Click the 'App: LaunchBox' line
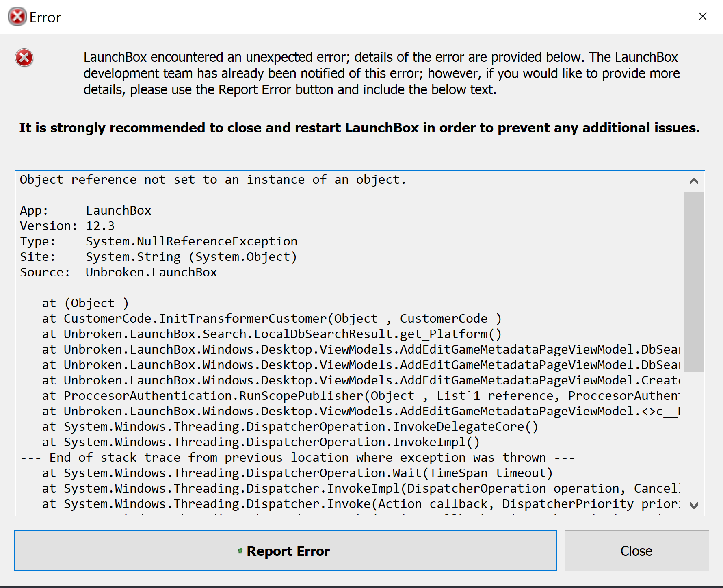Screen dimensions: 723x588 pyautogui.click(x=86, y=210)
